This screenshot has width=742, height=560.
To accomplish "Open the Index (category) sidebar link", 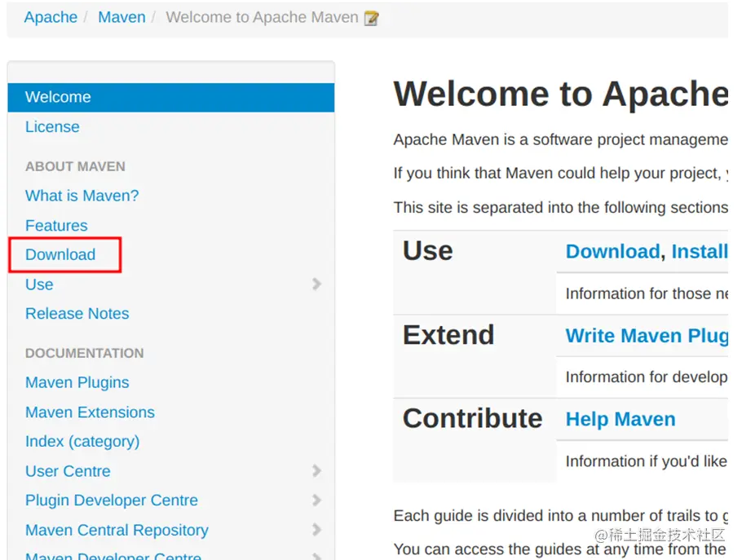I will (82, 441).
